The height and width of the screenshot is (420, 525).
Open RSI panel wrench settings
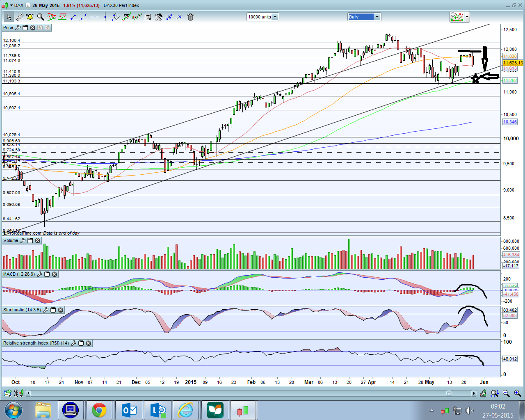[74, 343]
